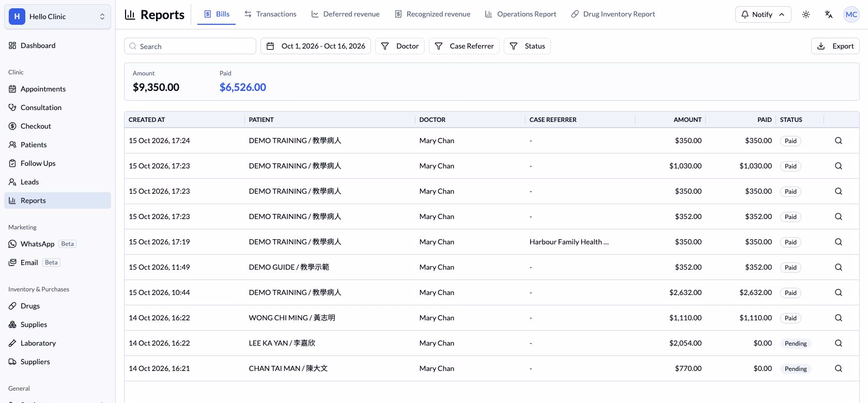Select Reports in the sidebar
This screenshot has height=403, width=868.
pyautogui.click(x=57, y=200)
